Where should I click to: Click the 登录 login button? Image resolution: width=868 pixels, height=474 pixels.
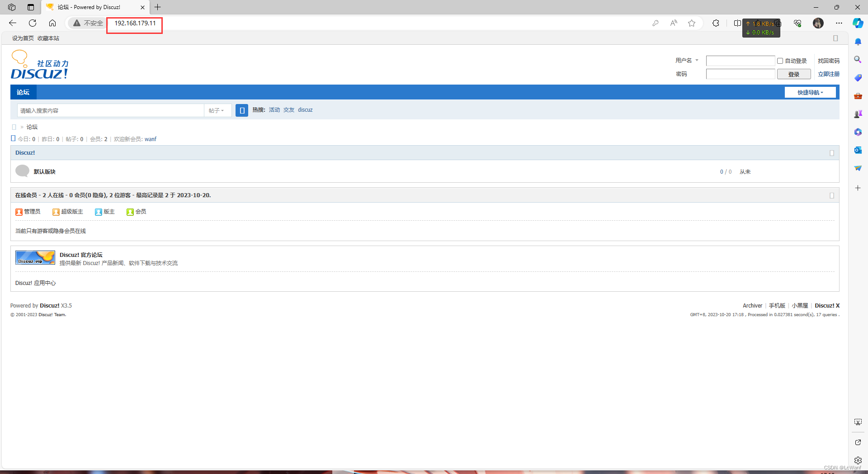[x=794, y=74]
